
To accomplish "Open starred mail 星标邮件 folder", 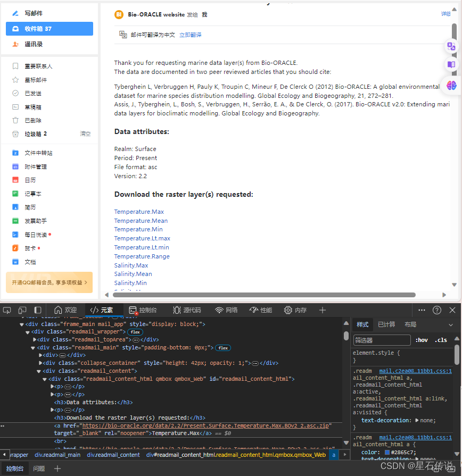I will (36, 80).
